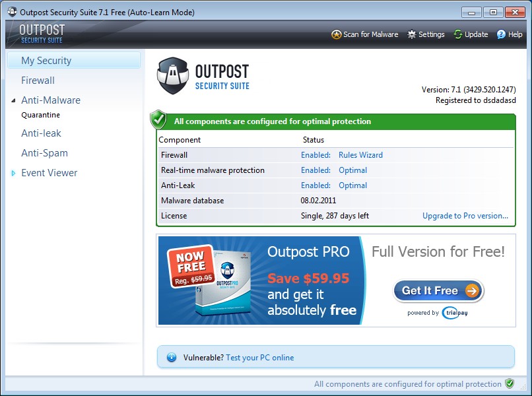
Task: Click the Status column header
Action: click(314, 140)
